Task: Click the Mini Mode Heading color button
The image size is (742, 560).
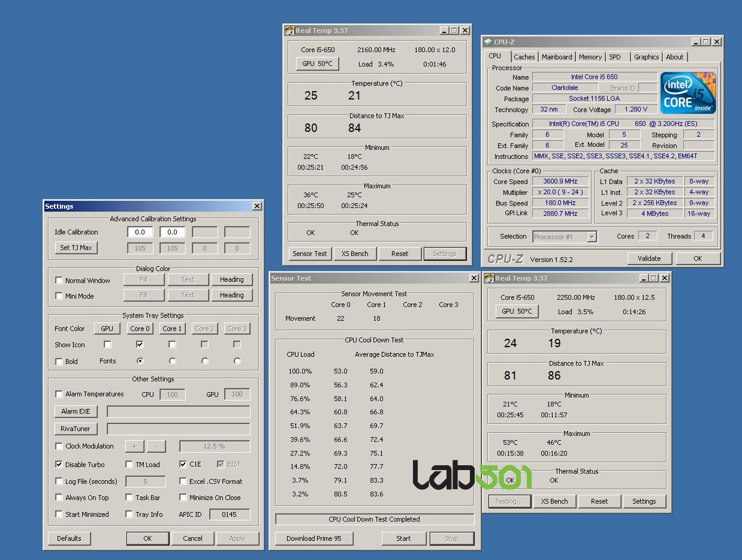Action: pos(231,295)
